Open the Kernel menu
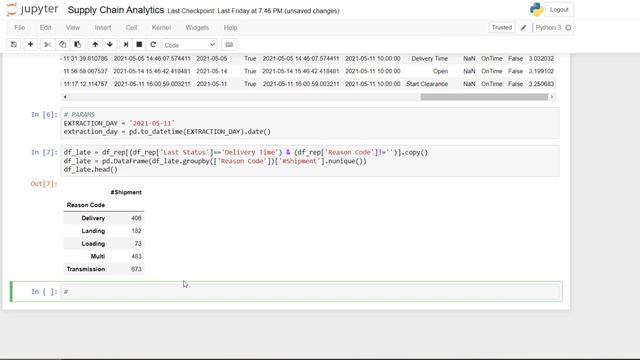 (161, 28)
